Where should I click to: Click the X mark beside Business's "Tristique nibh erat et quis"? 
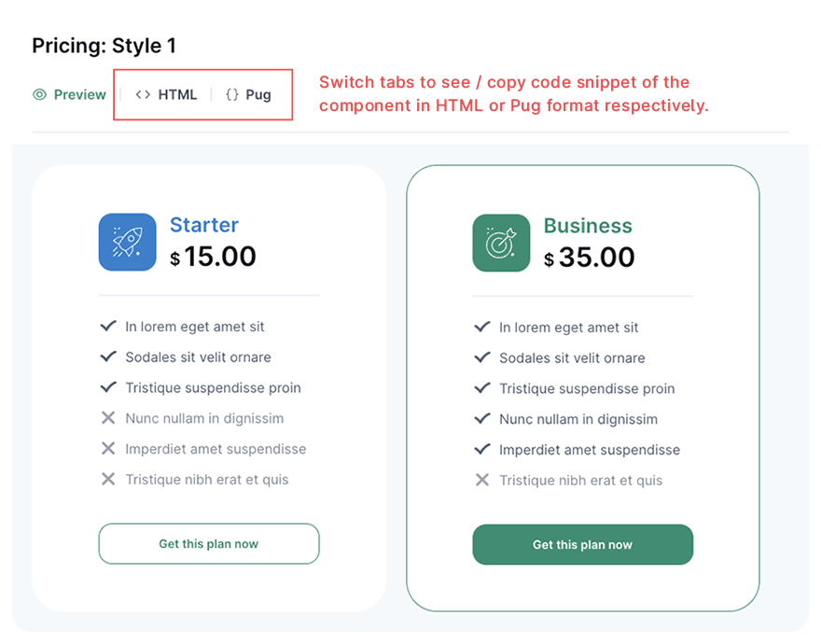(x=482, y=480)
